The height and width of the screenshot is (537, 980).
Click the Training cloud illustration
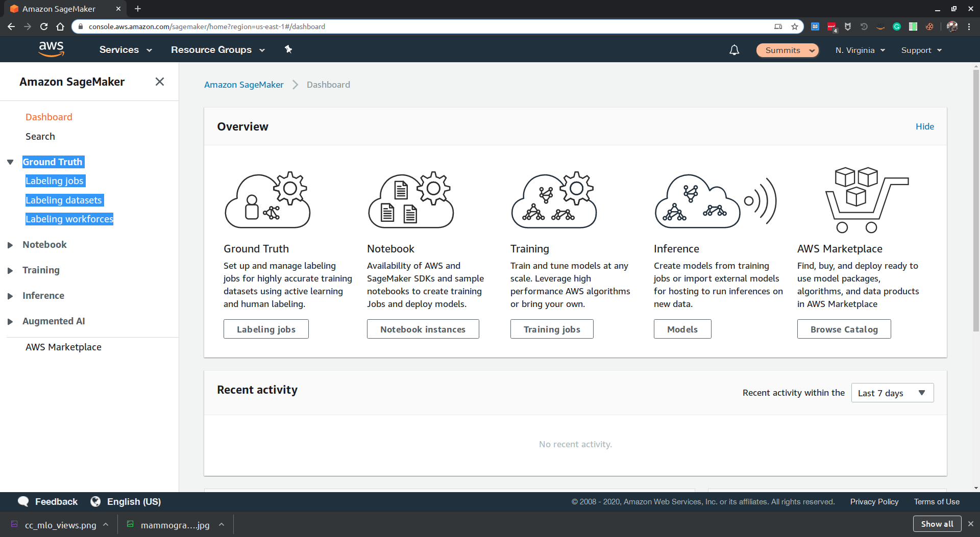pos(554,200)
